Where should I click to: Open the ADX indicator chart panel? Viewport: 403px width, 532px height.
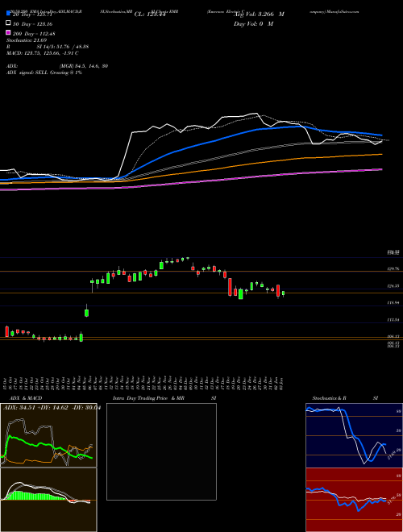[48, 435]
